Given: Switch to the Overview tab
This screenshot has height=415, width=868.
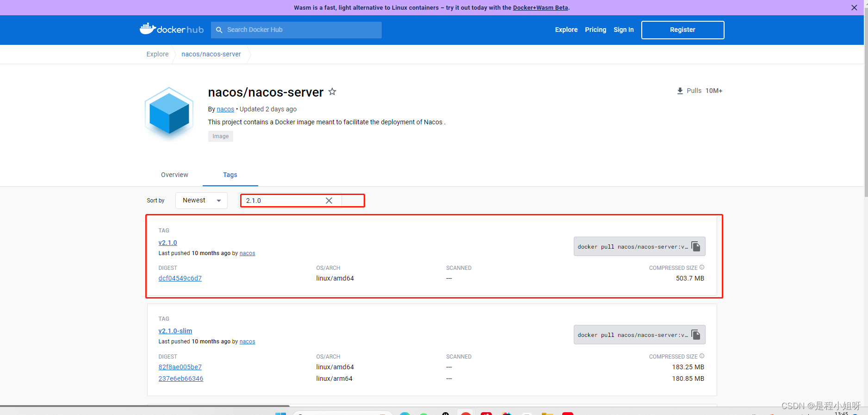Looking at the screenshot, I should [x=174, y=175].
